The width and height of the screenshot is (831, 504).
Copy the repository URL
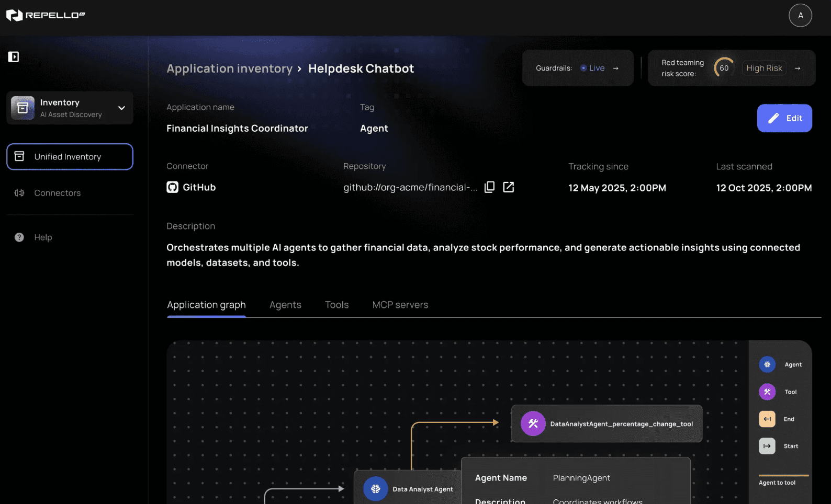[x=490, y=187]
